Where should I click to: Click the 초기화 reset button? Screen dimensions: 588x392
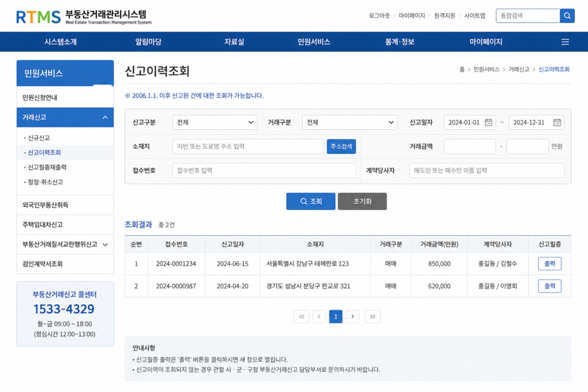point(362,201)
